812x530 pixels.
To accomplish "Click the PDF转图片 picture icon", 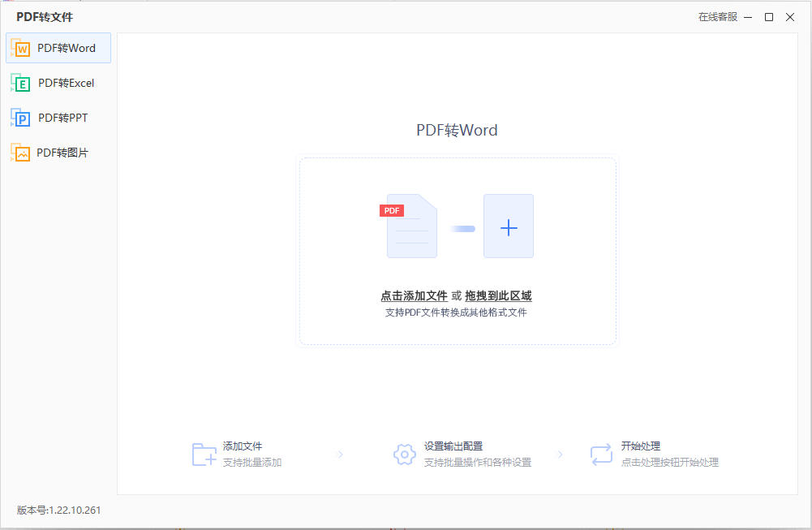I will tap(21, 153).
